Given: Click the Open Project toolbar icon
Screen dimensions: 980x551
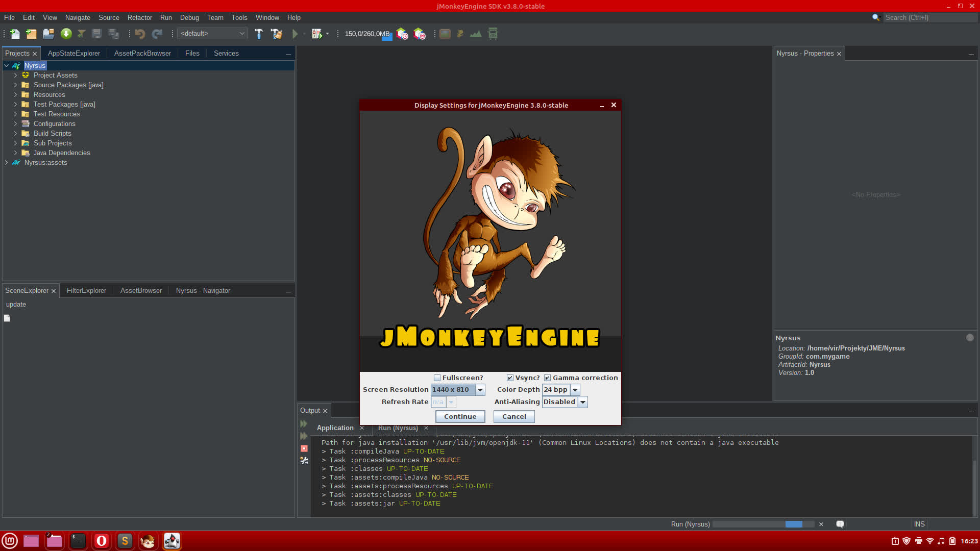Looking at the screenshot, I should point(48,34).
